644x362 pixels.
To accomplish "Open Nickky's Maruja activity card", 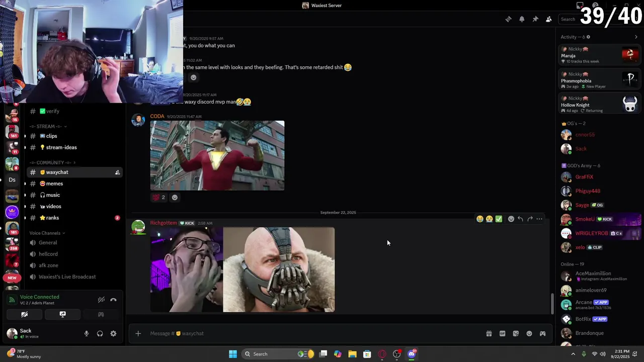I will coord(600,55).
